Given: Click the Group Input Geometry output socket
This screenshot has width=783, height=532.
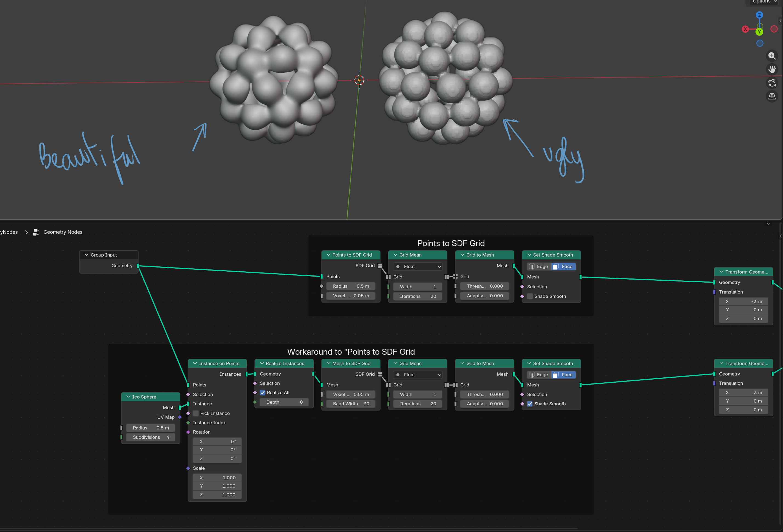Looking at the screenshot, I should (x=138, y=266).
